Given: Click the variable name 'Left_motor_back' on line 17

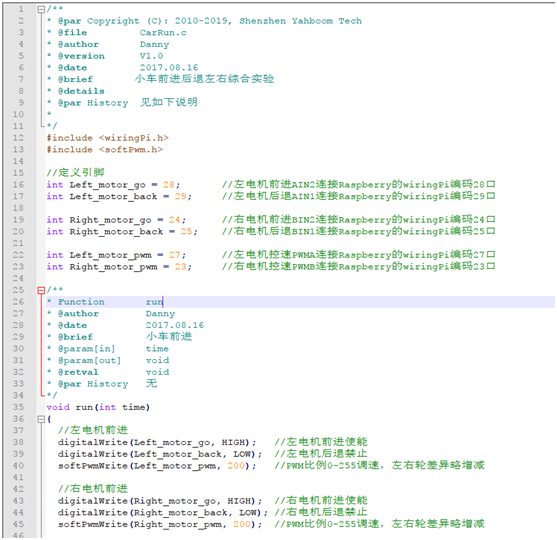Looking at the screenshot, I should [113, 196].
